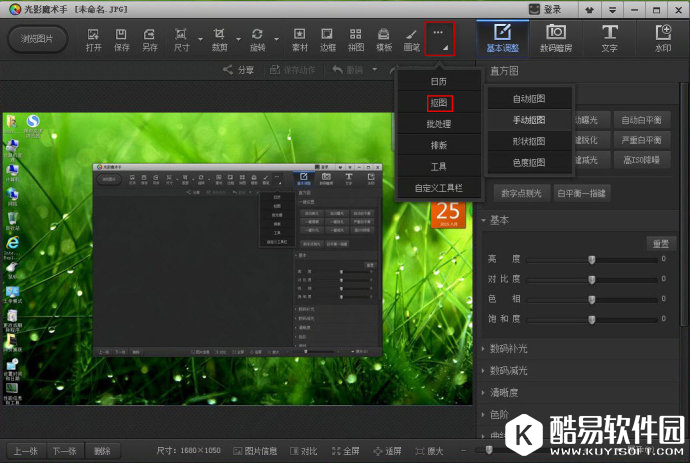
Task: Click the 保存 (Save) toolbar icon
Action: (122, 39)
